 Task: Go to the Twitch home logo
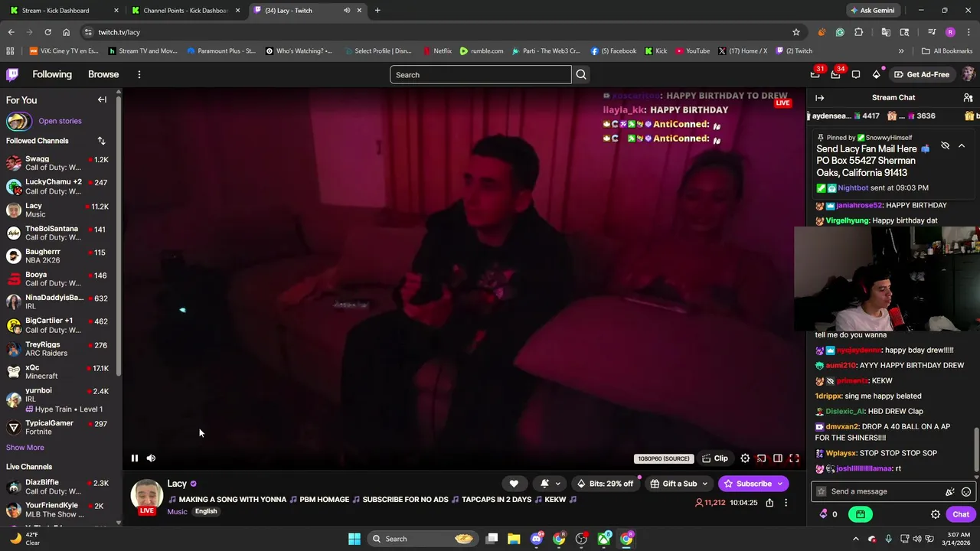pyautogui.click(x=12, y=74)
